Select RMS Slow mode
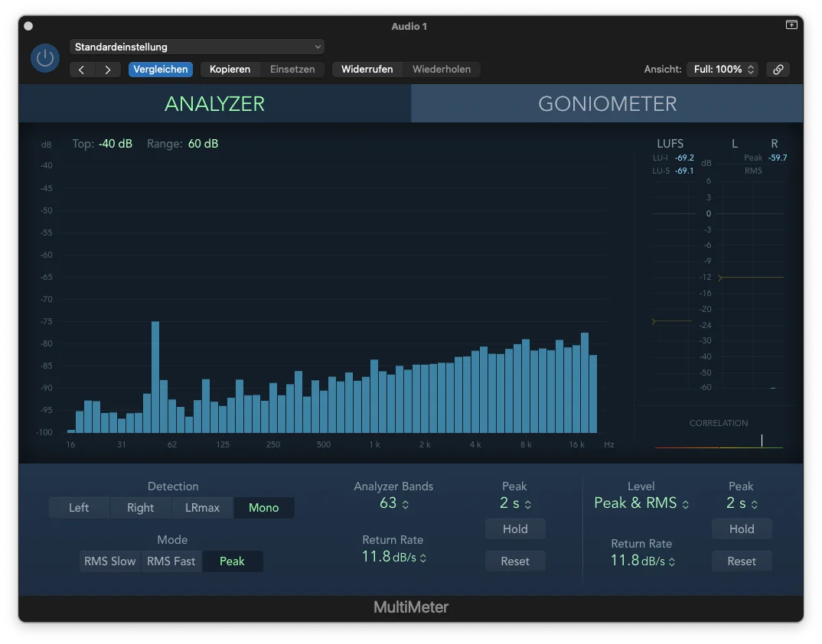The image size is (822, 644). (x=109, y=561)
